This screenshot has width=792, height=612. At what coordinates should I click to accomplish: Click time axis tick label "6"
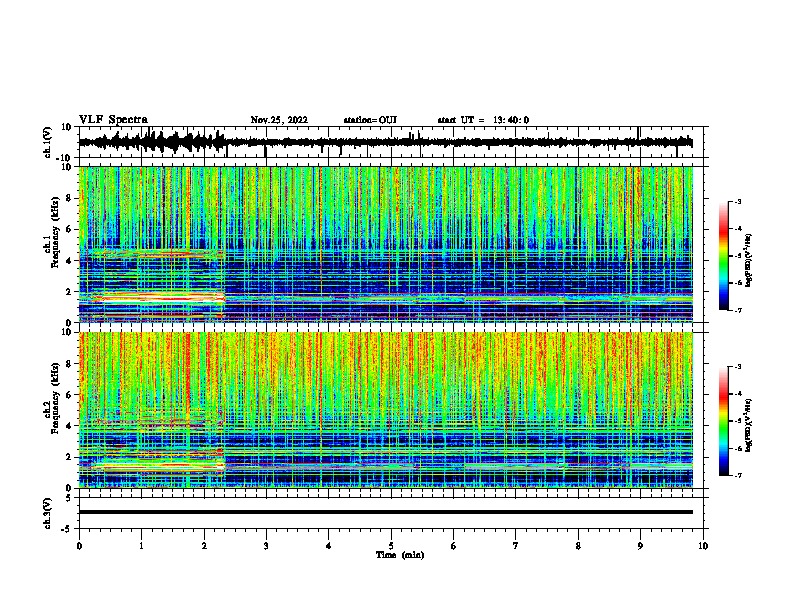pos(453,546)
